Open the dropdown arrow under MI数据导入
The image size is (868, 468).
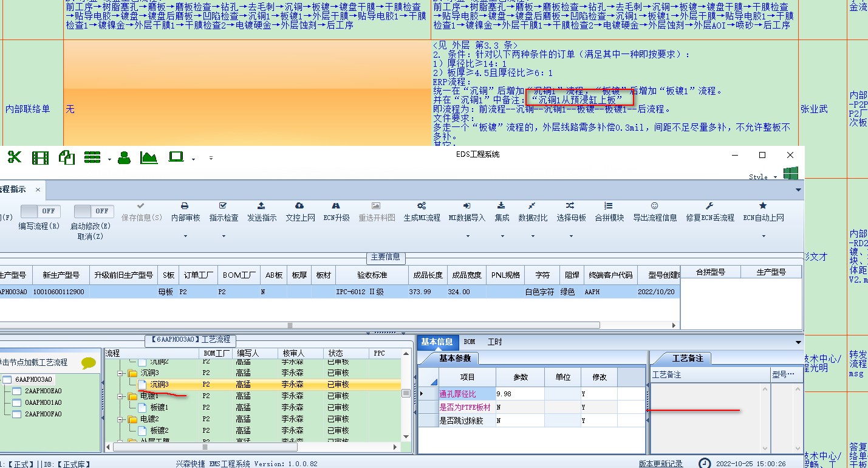tap(466, 236)
